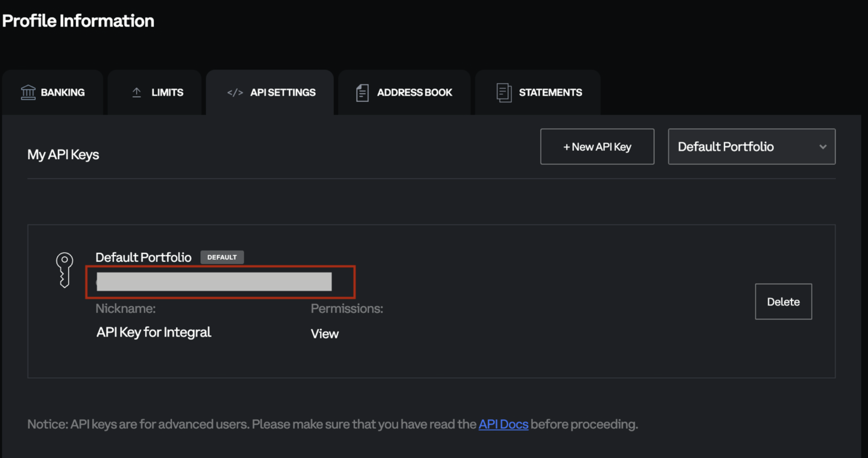This screenshot has height=458, width=868.
Task: Click the statements document icon
Action: coord(504,93)
